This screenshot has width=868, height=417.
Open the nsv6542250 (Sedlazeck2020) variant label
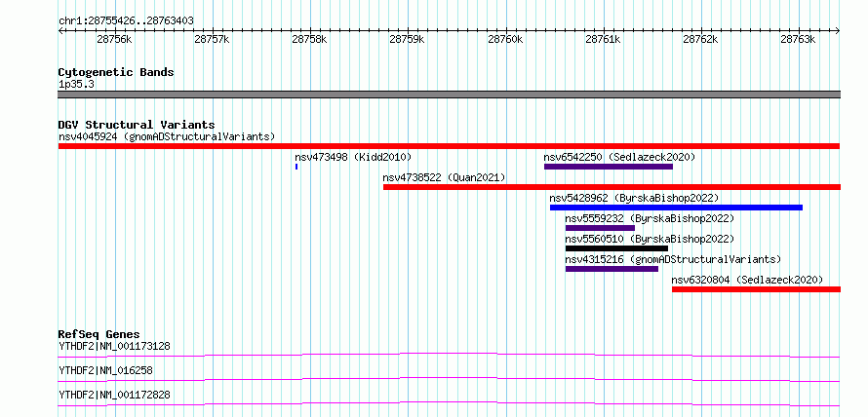tap(619, 157)
